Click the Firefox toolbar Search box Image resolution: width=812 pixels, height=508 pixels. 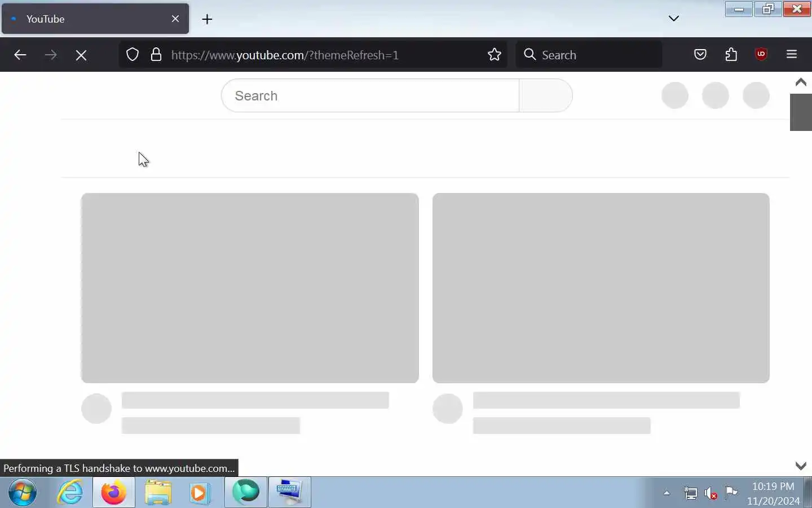[589, 55]
